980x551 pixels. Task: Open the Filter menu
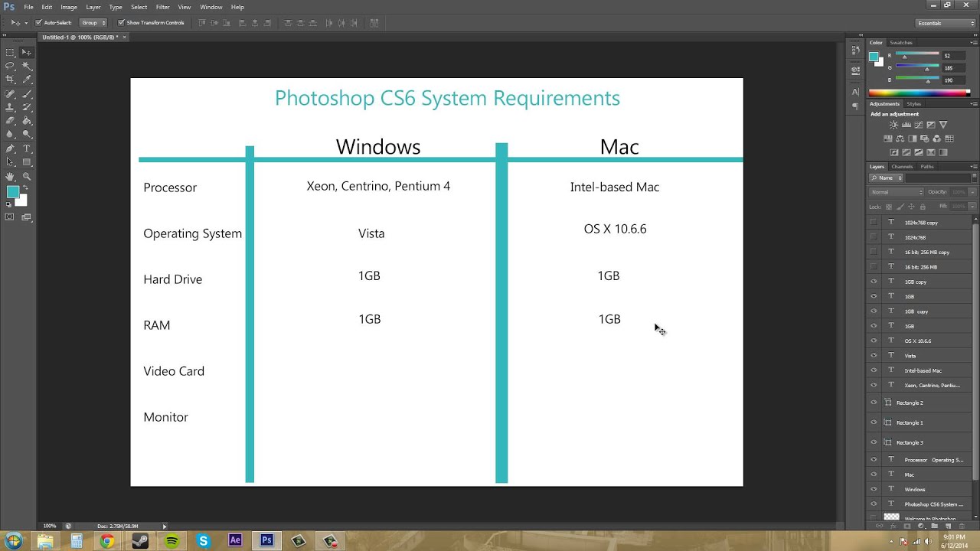[x=162, y=7]
